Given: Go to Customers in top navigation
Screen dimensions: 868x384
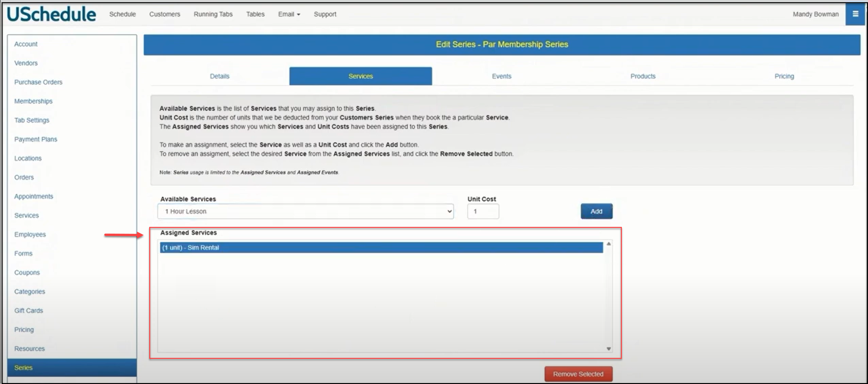Looking at the screenshot, I should tap(165, 14).
